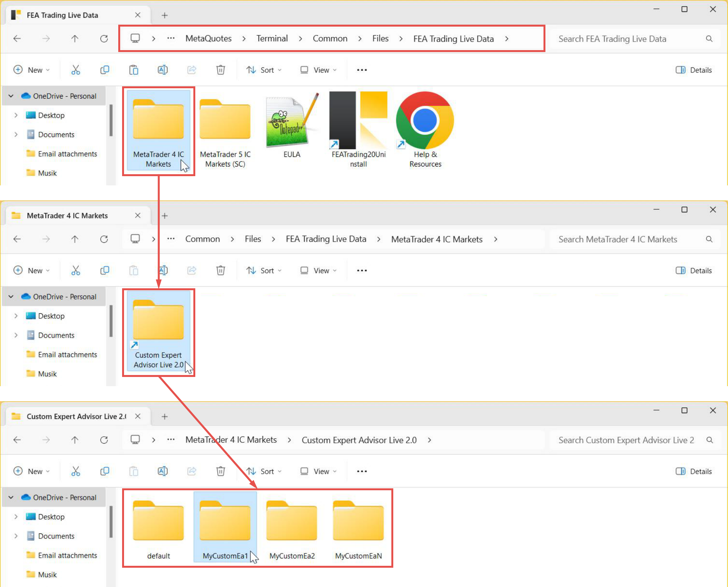Click Paste icon in FEA Trading Live Data window

(x=134, y=70)
